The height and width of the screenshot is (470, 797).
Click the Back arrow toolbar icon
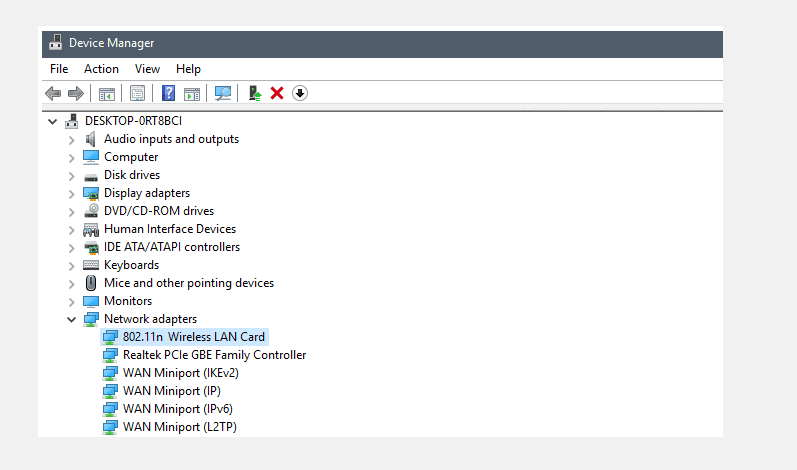point(53,93)
